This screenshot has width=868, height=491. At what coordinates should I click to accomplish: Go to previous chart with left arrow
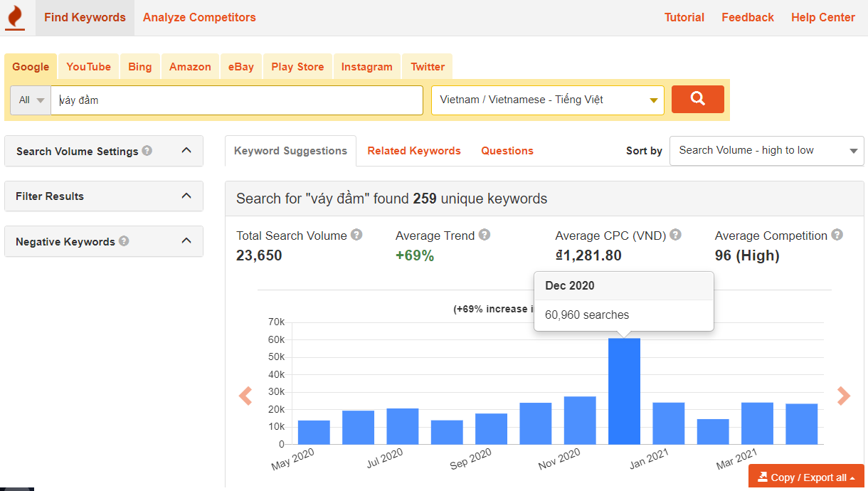point(245,396)
